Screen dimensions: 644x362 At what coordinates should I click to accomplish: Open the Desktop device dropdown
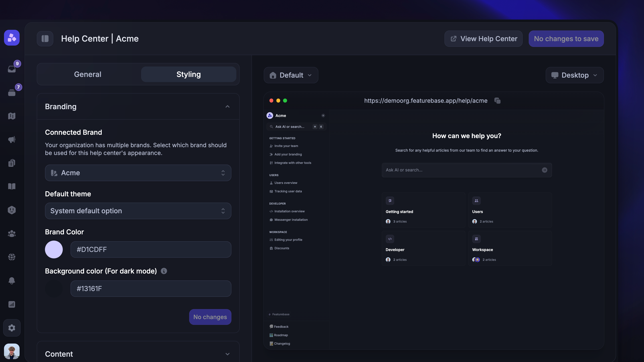pos(575,75)
